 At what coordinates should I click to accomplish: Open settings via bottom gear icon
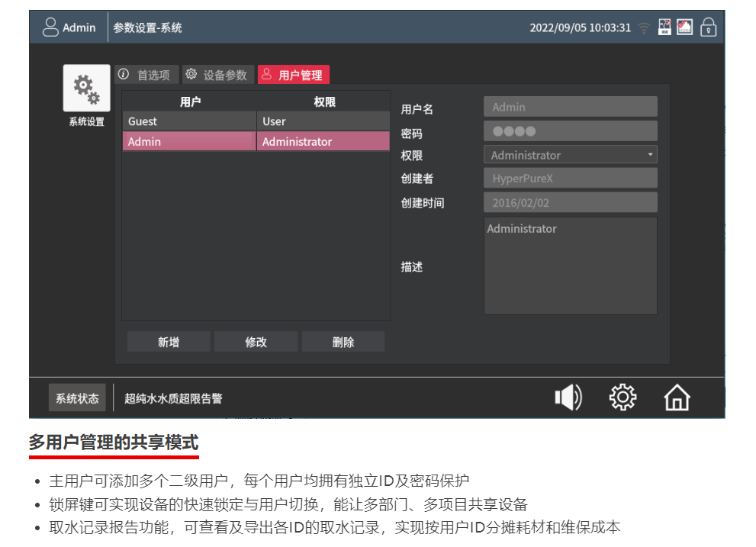click(623, 397)
